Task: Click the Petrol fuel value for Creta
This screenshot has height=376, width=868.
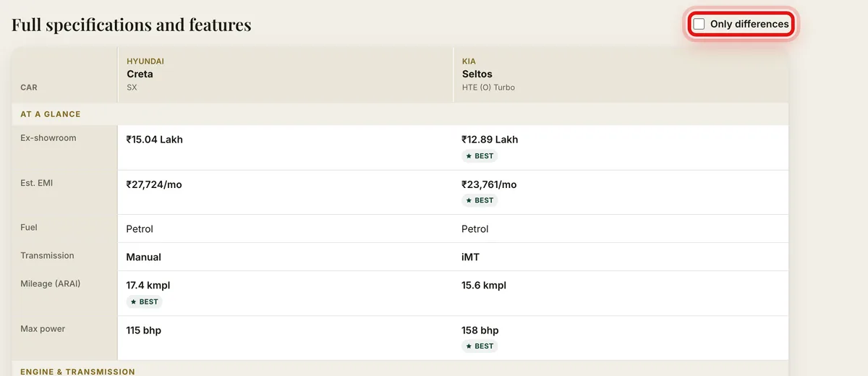Action: 140,228
